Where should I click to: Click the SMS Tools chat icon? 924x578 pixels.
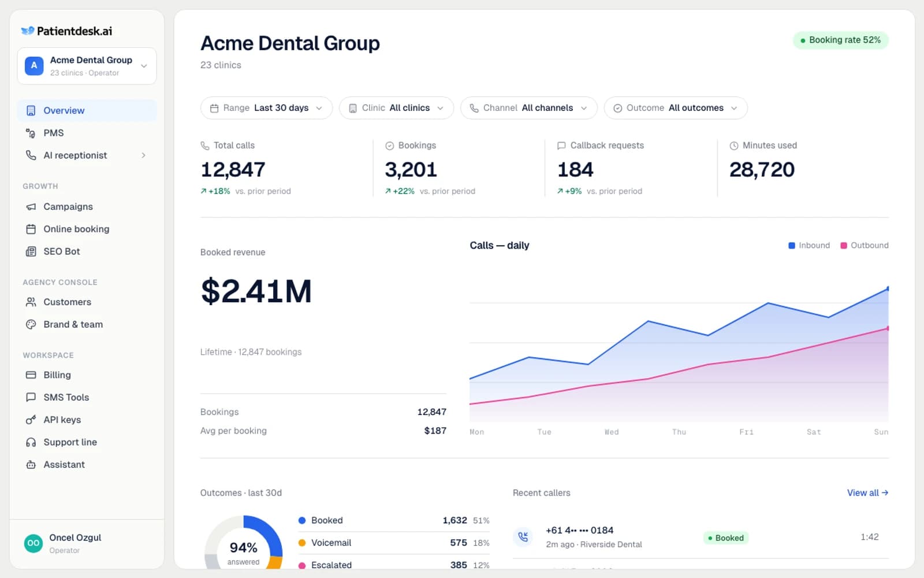31,398
